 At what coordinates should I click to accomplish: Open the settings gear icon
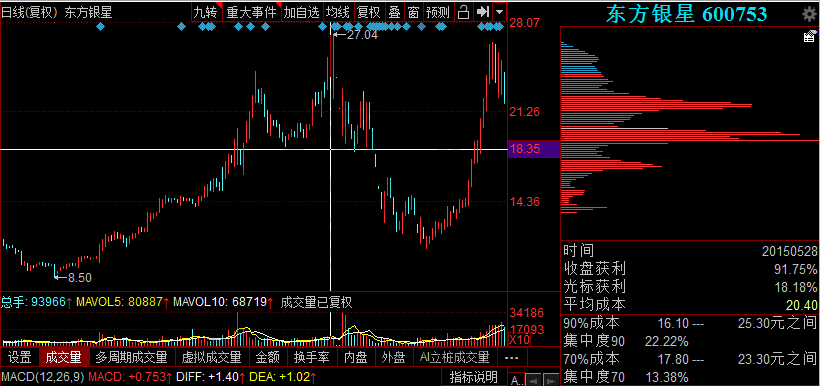809,14
